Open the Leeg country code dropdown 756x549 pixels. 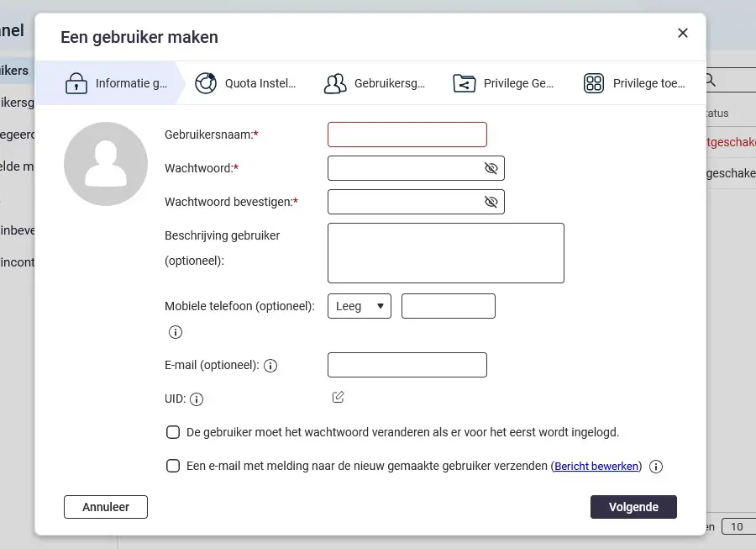pyautogui.click(x=359, y=305)
